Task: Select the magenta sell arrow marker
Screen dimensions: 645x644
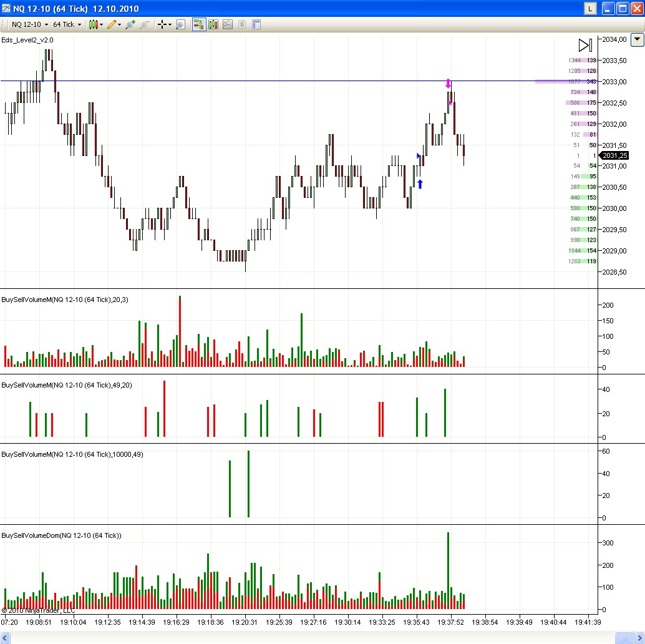Action: [x=448, y=82]
